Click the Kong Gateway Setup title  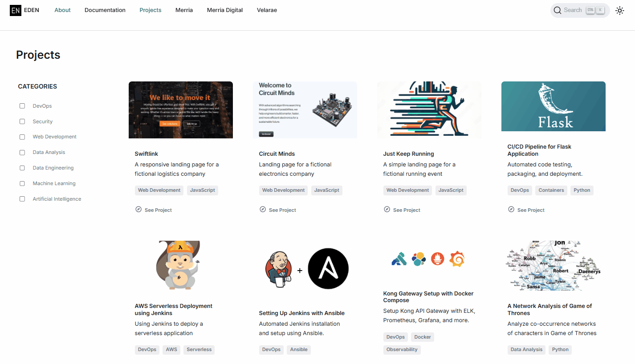[428, 297]
